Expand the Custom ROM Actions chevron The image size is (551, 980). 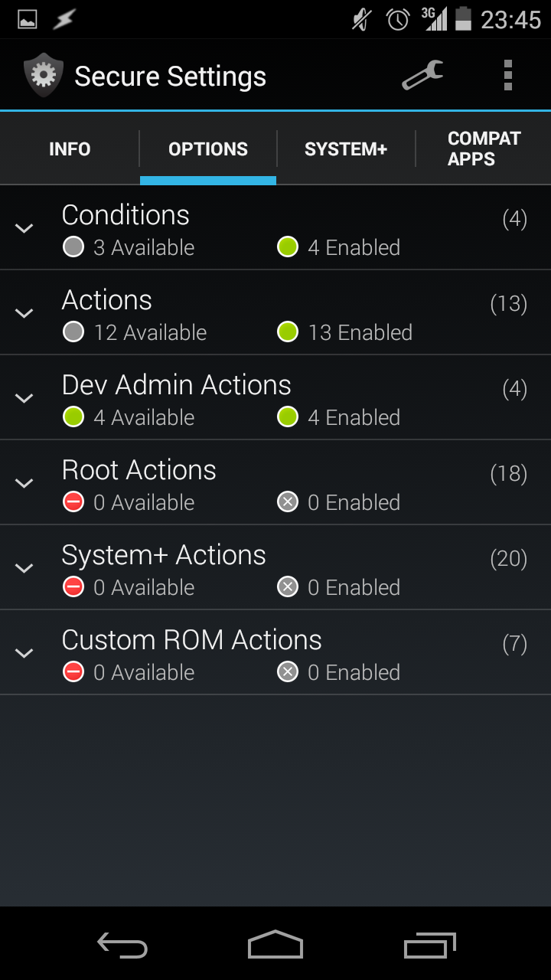pyautogui.click(x=24, y=653)
